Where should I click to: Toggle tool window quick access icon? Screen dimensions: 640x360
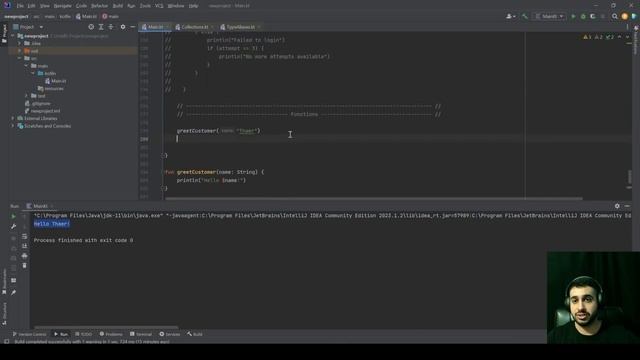point(6,341)
